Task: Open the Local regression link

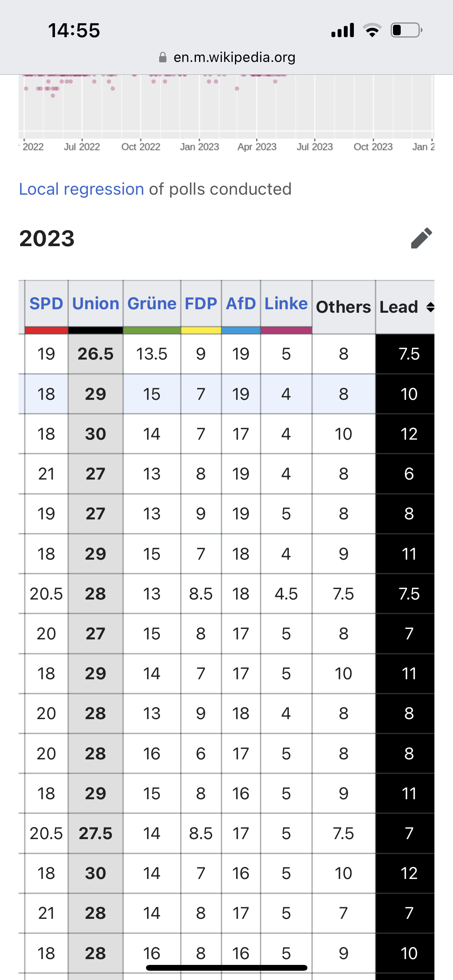Action: point(81,189)
